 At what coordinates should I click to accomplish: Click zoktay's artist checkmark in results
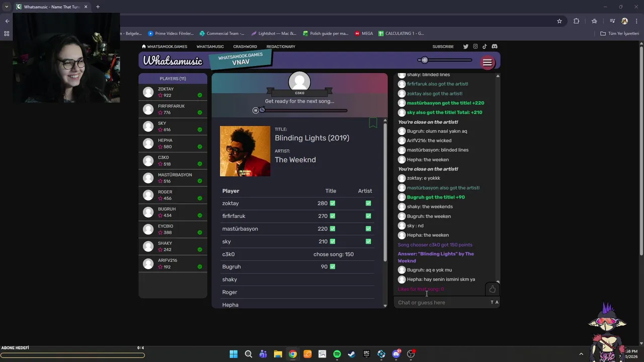pos(368,203)
